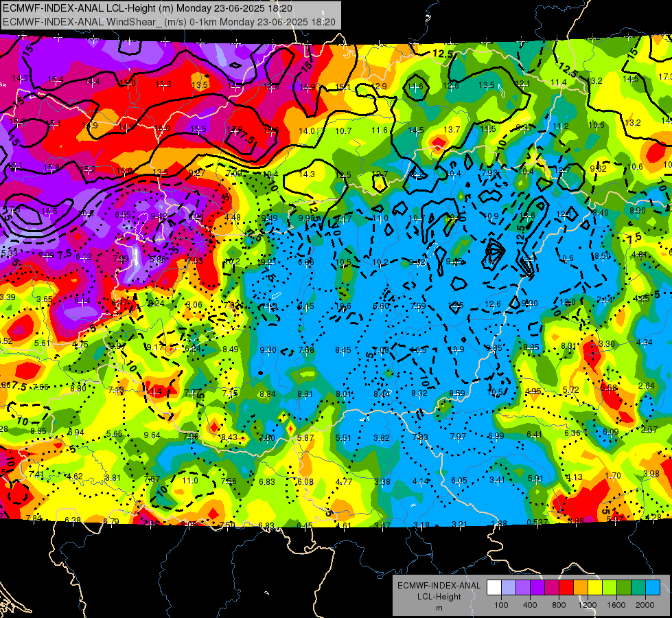
Task: Click the 6.79 bottom-row value
Action: [x=111, y=521]
